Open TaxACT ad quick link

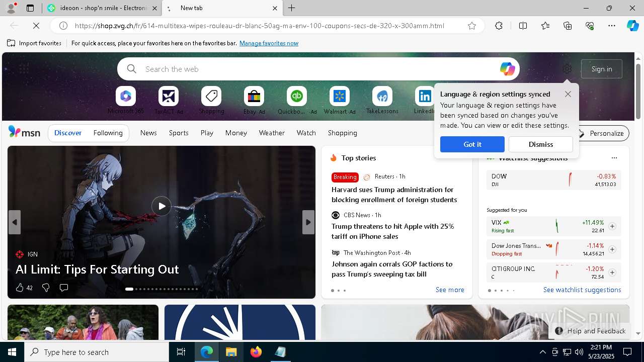point(169,101)
